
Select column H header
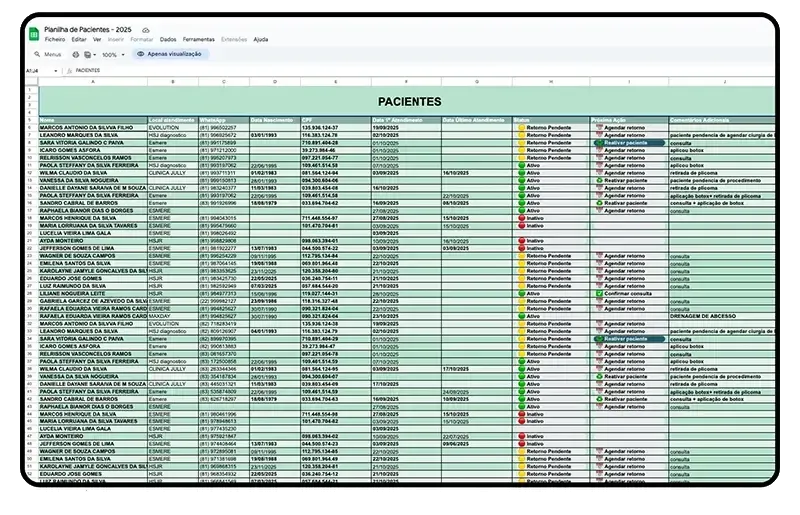tap(551, 82)
